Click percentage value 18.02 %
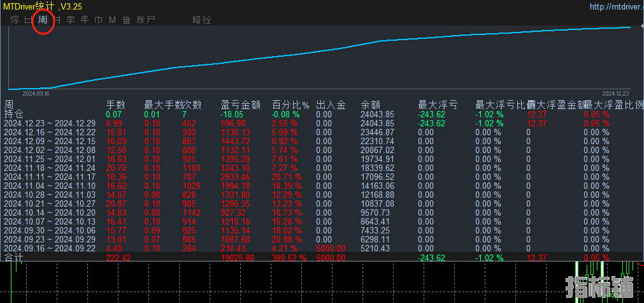This screenshot has width=644, height=303. (287, 230)
